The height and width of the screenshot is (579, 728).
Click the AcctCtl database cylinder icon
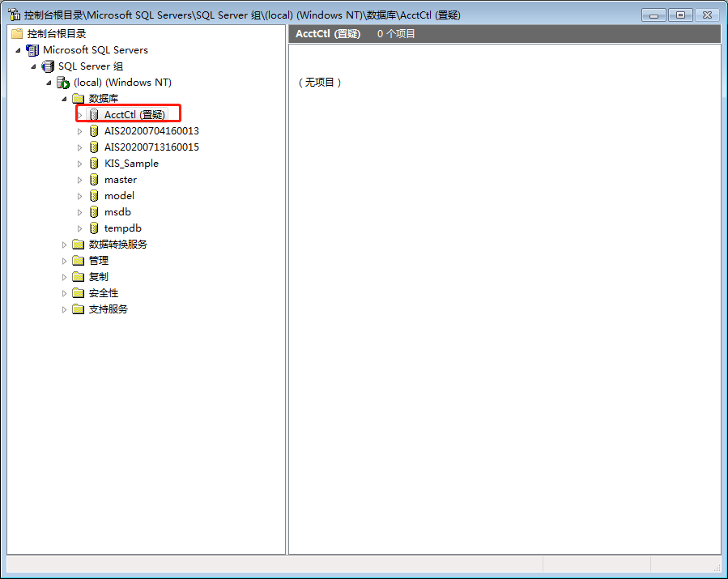94,115
